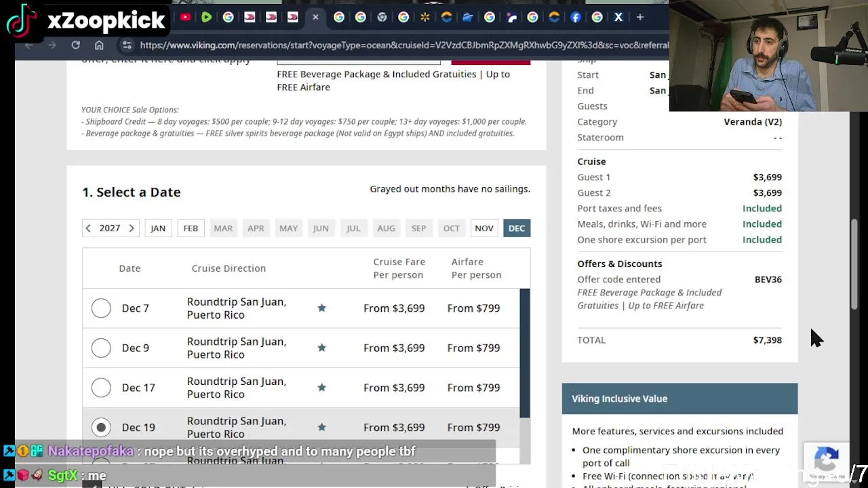The width and height of the screenshot is (868, 488).
Task: Click 'YOUR CHOICE Sale Options:' text
Action: [x=130, y=110]
